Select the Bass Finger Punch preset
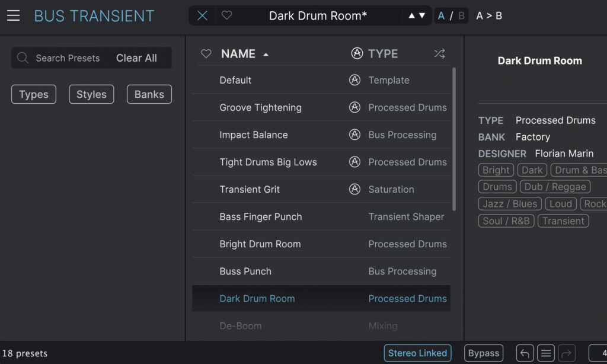The image size is (607, 364). [x=260, y=216]
